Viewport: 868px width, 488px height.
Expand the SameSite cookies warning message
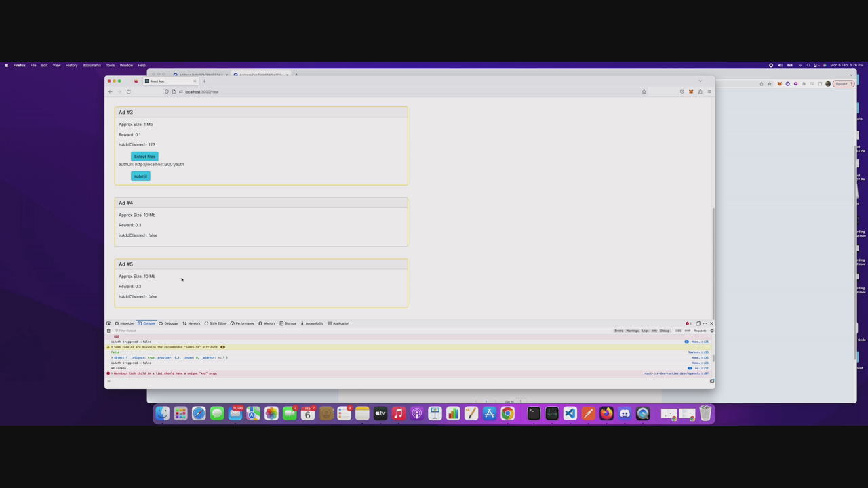pos(113,347)
